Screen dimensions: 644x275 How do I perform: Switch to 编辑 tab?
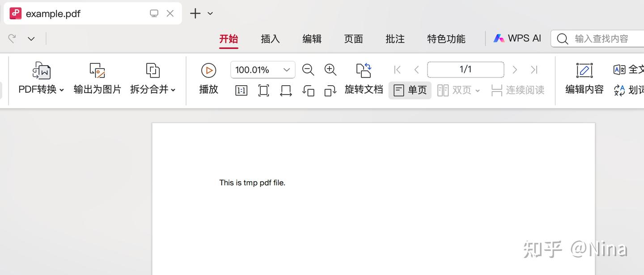click(312, 39)
